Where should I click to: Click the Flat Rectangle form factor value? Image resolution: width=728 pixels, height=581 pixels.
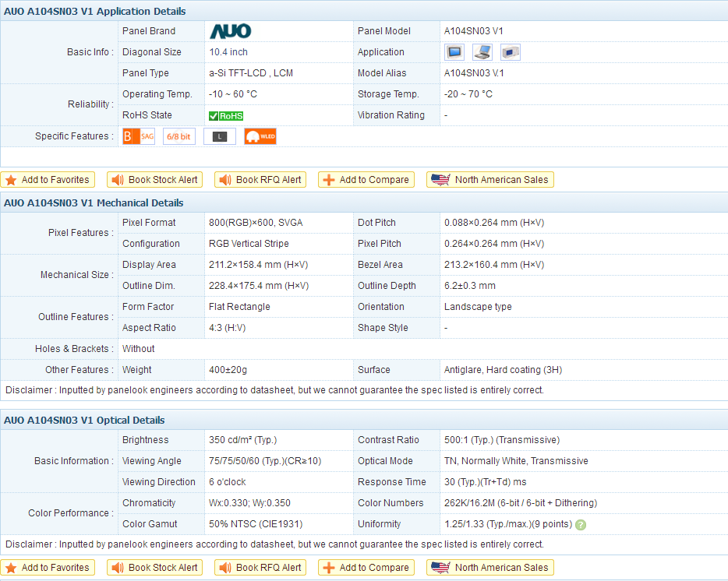tap(239, 307)
